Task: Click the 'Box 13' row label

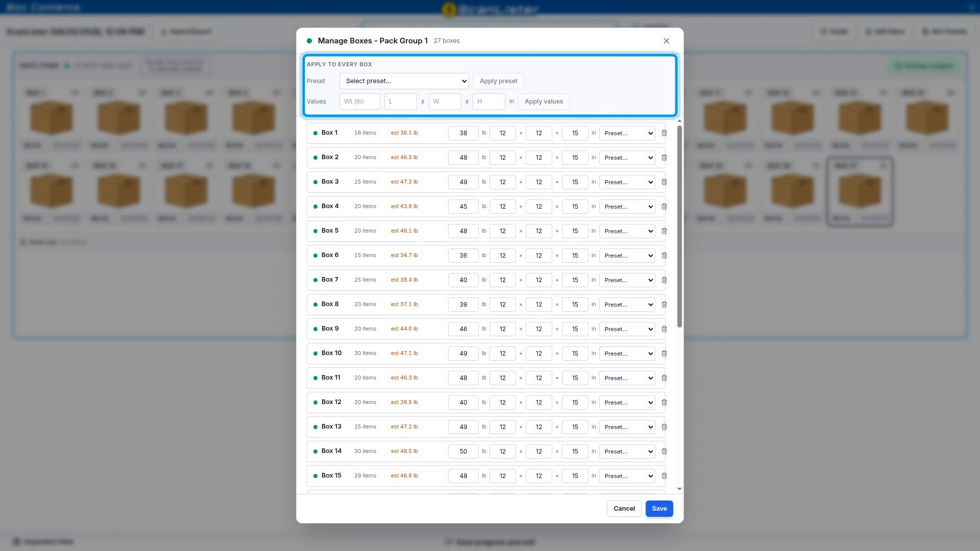Action: (331, 427)
